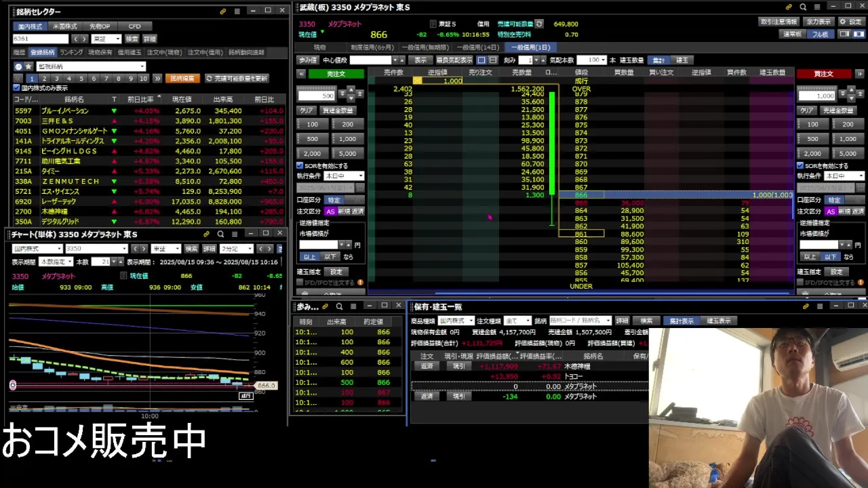Switch to 米国株式 tab

[65, 26]
